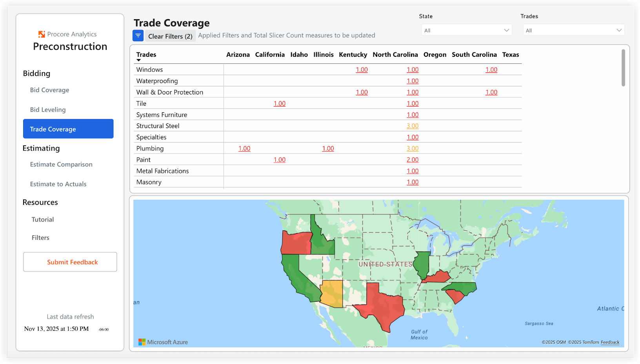
Task: Click the vertical scrollbar beside the trades table
Action: [x=623, y=67]
